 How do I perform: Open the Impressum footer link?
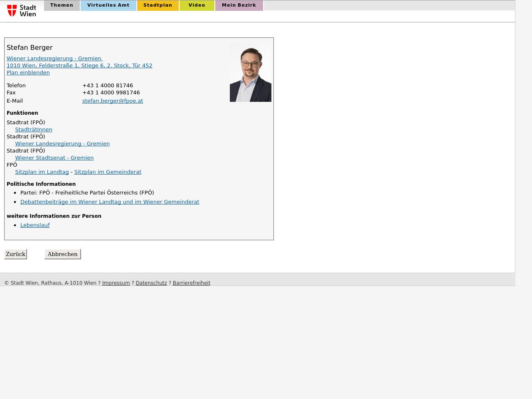point(116,283)
